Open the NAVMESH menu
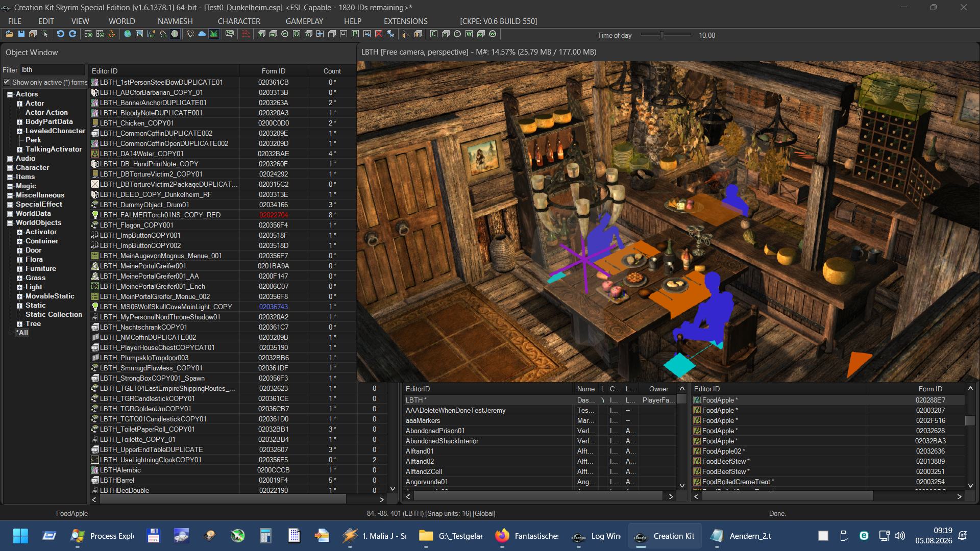Viewport: 980px width, 551px height. tap(175, 21)
